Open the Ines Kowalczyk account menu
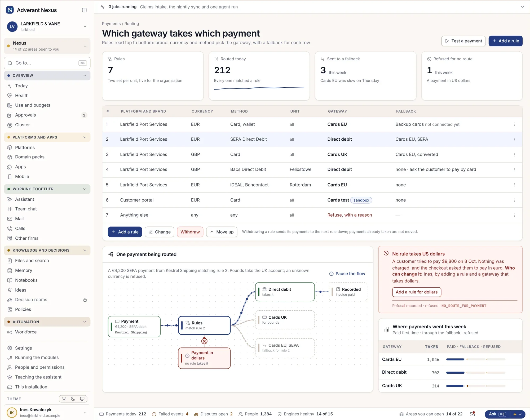This screenshot has height=420, width=530. click(47, 413)
